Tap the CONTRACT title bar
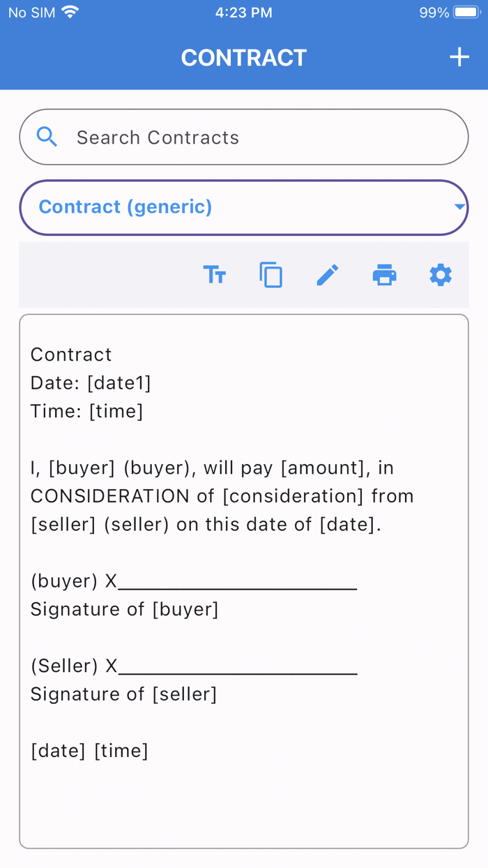The height and width of the screenshot is (868, 488). [x=243, y=57]
